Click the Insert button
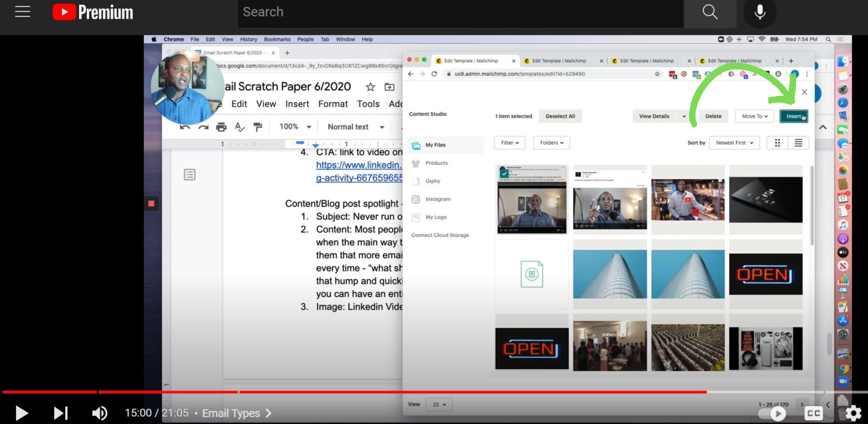 (793, 116)
